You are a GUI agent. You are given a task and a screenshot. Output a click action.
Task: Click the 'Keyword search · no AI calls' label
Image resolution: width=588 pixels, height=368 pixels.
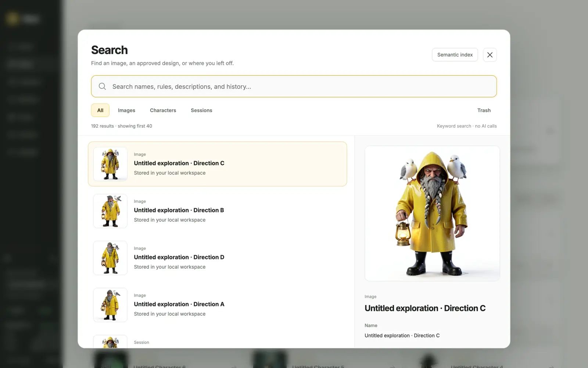click(x=467, y=126)
